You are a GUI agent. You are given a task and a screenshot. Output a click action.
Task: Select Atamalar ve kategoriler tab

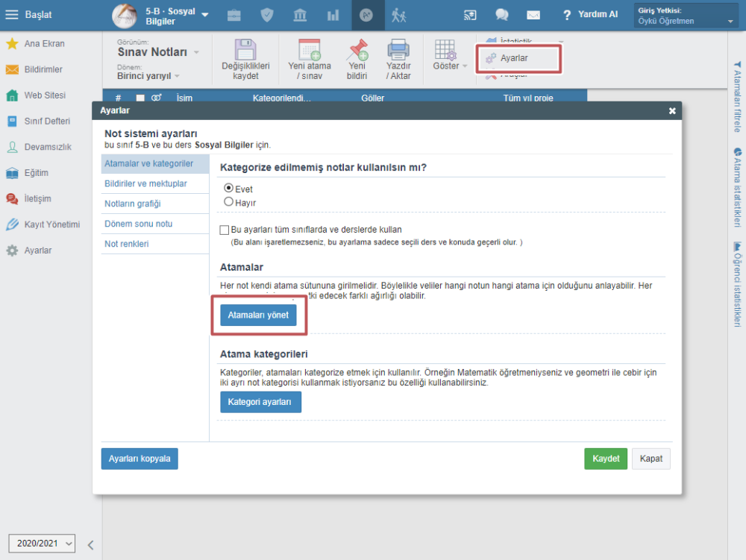click(x=155, y=163)
